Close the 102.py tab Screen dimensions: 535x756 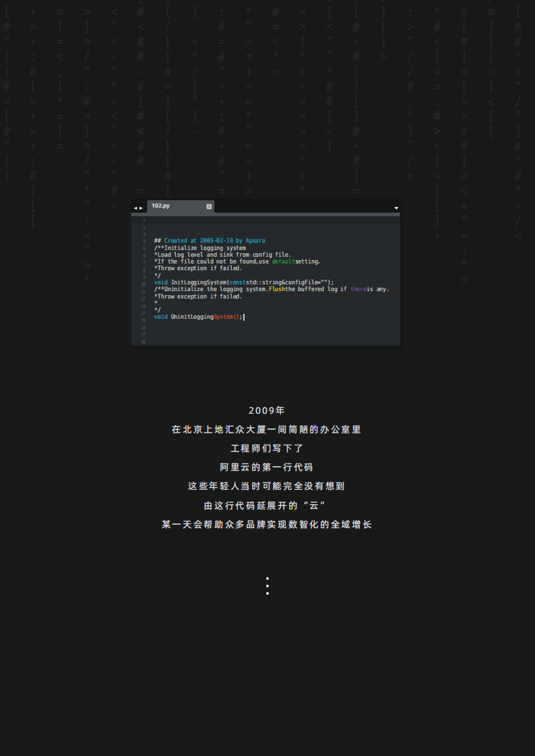(x=209, y=206)
